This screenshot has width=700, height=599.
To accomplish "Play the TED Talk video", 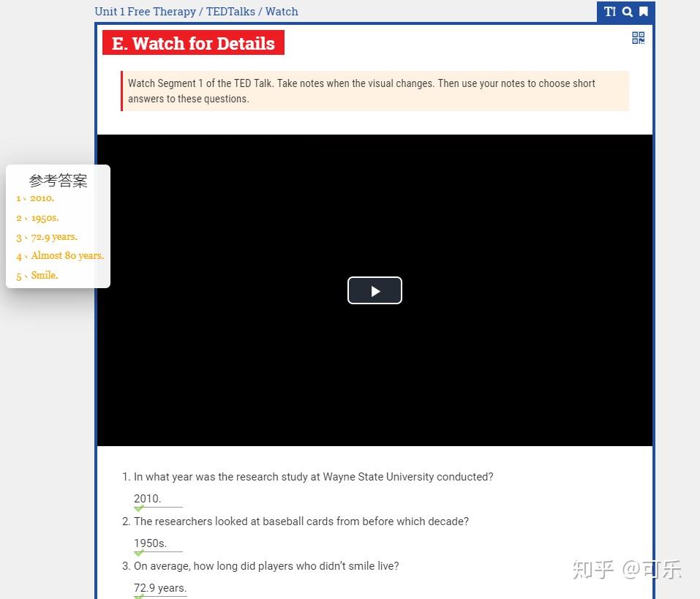I will point(375,290).
